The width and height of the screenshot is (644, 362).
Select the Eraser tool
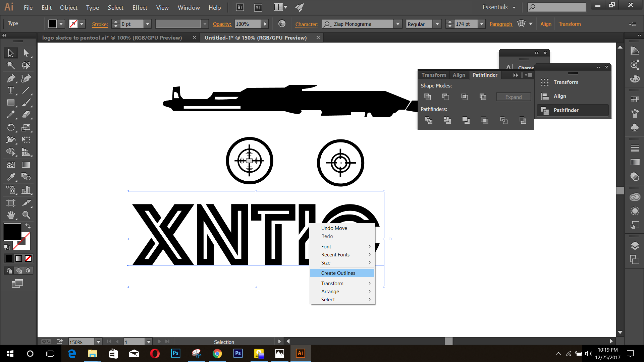[x=26, y=115]
